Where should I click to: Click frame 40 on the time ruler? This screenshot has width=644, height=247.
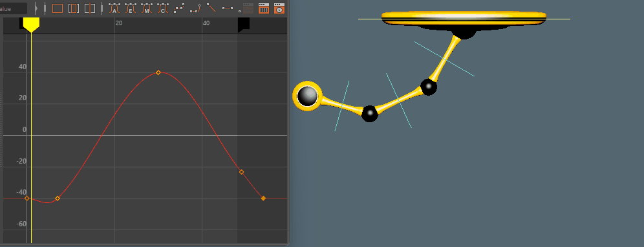tap(206, 23)
